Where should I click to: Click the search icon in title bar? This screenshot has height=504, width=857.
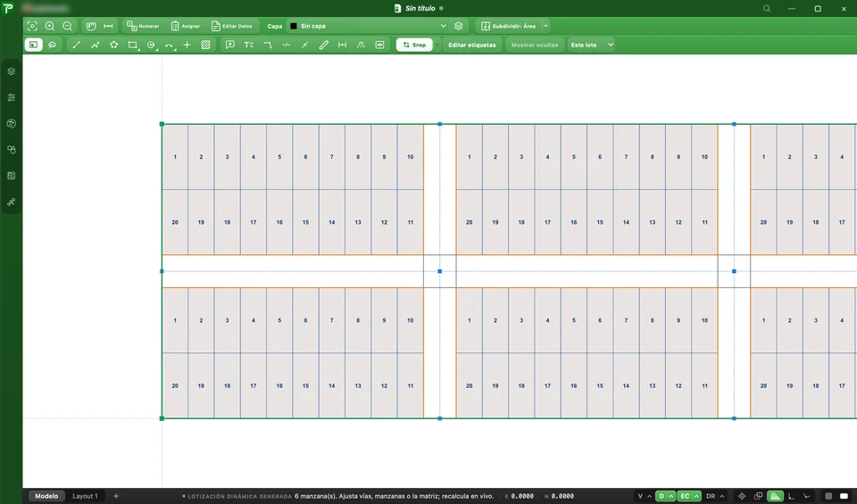pos(767,9)
